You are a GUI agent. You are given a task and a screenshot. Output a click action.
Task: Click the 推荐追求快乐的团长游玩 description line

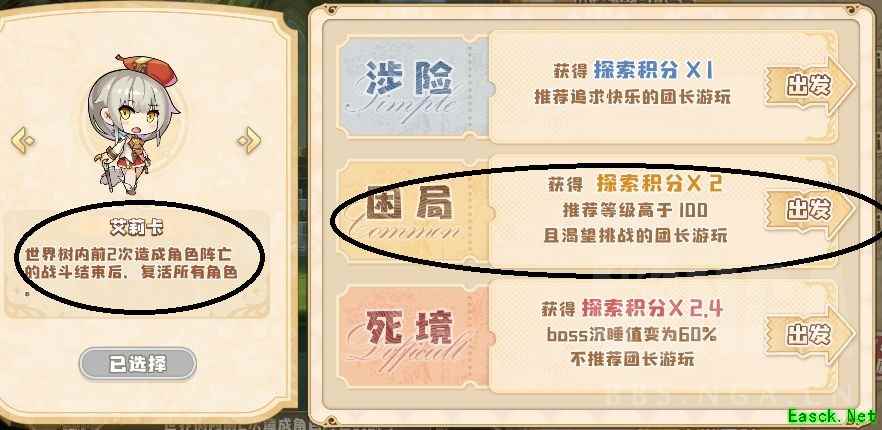pos(632,97)
